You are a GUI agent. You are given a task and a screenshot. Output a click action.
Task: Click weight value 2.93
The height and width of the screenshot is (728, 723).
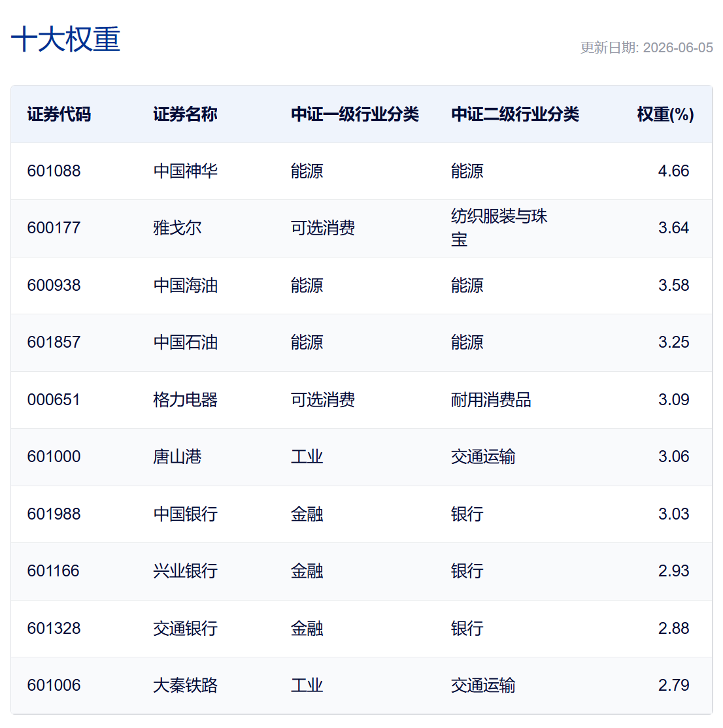[674, 571]
